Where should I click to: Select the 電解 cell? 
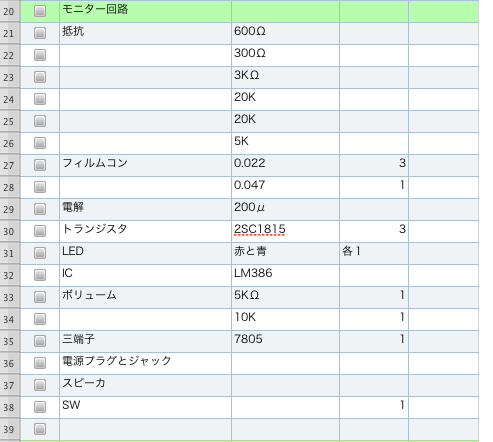145,209
